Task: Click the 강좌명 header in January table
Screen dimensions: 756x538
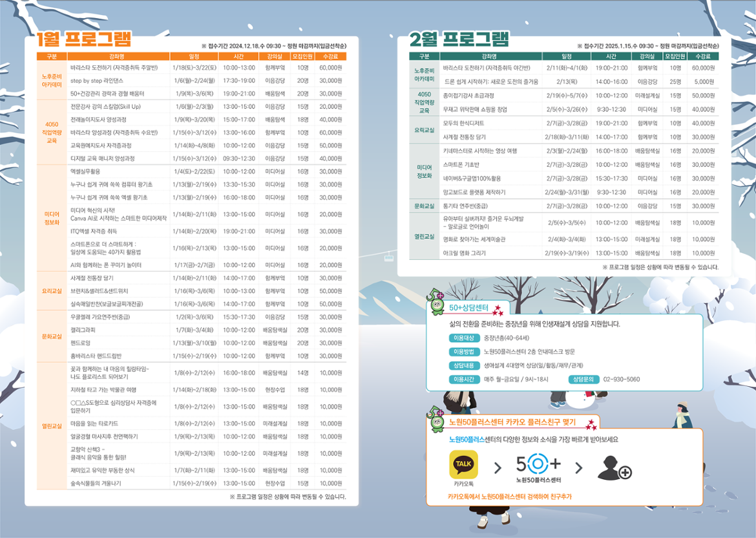Action: tap(119, 56)
